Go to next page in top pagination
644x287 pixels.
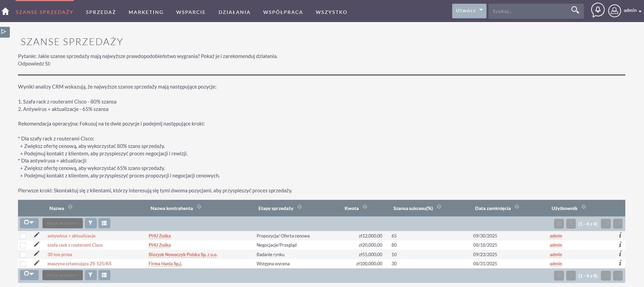tap(606, 224)
